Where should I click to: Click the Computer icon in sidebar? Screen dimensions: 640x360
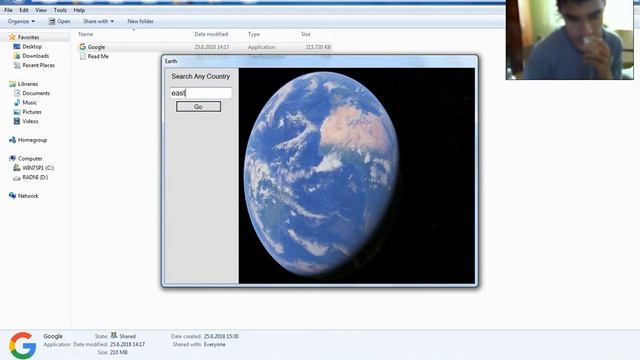12,158
